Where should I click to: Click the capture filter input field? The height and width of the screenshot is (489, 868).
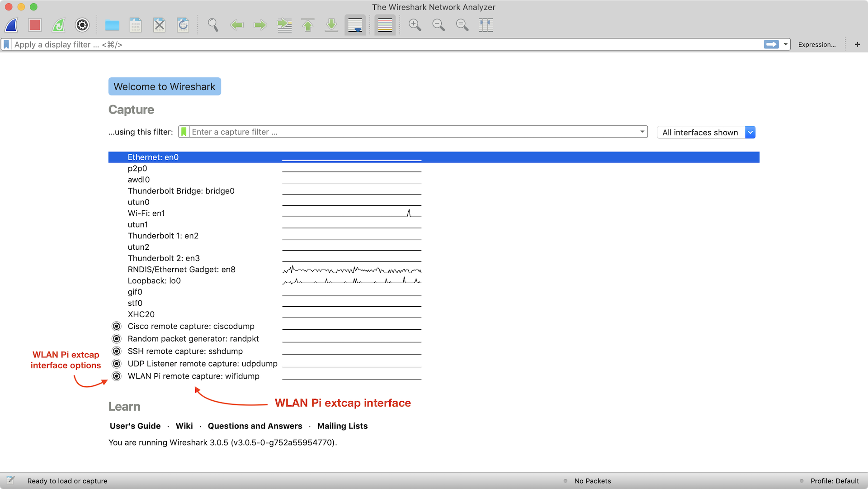point(413,132)
